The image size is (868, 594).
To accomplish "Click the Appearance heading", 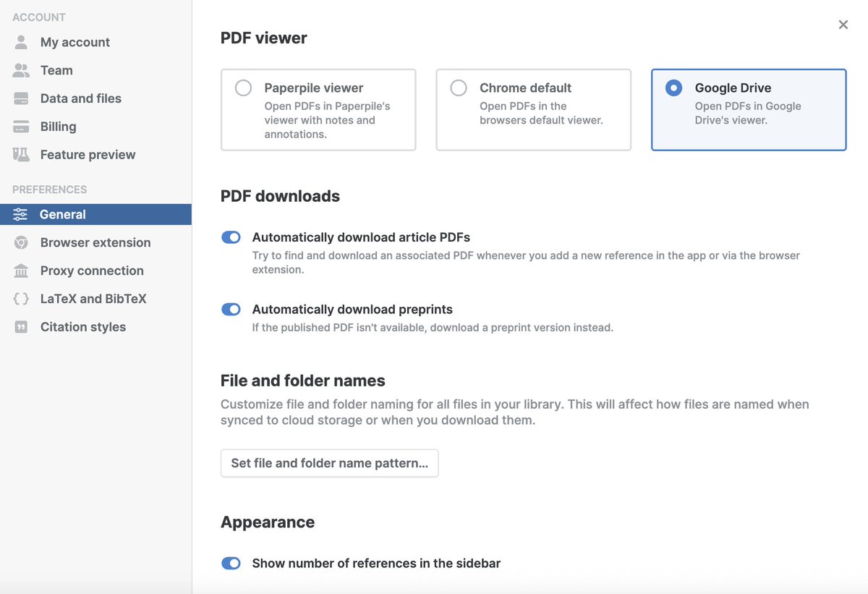I will 268,522.
